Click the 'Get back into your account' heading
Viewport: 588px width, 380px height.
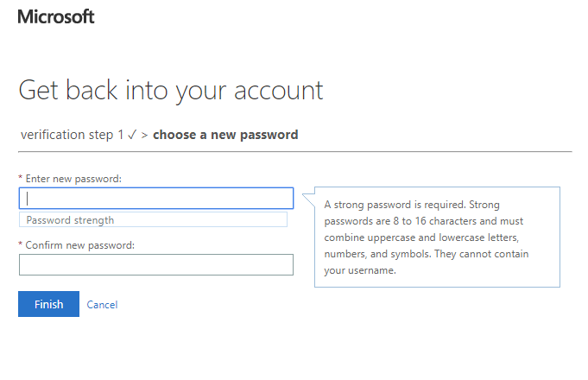point(170,90)
